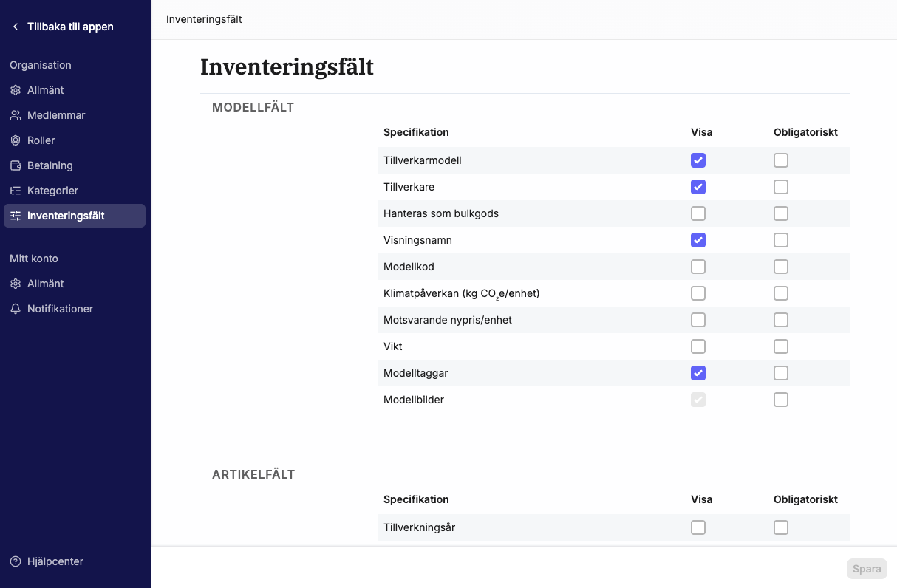Screen dimensions: 897x588
Task: Mark Tillverkare as Obligatoriskt
Action: pos(781,187)
